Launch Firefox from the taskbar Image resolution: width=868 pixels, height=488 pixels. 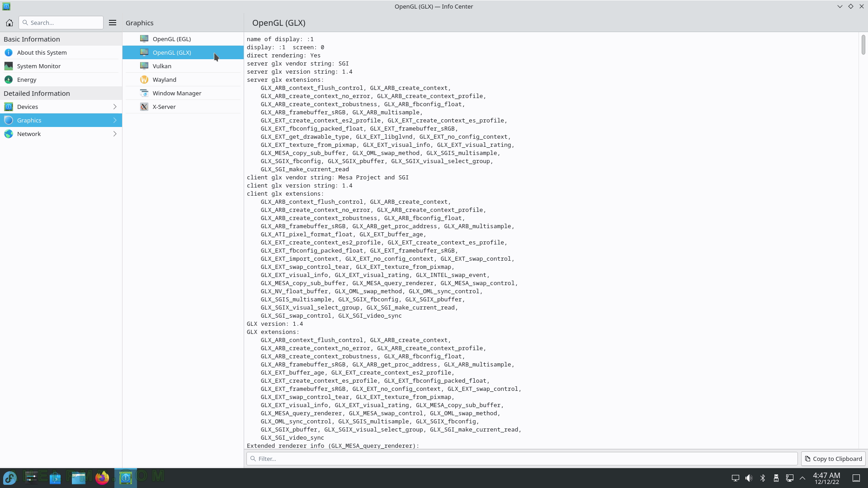(x=102, y=478)
